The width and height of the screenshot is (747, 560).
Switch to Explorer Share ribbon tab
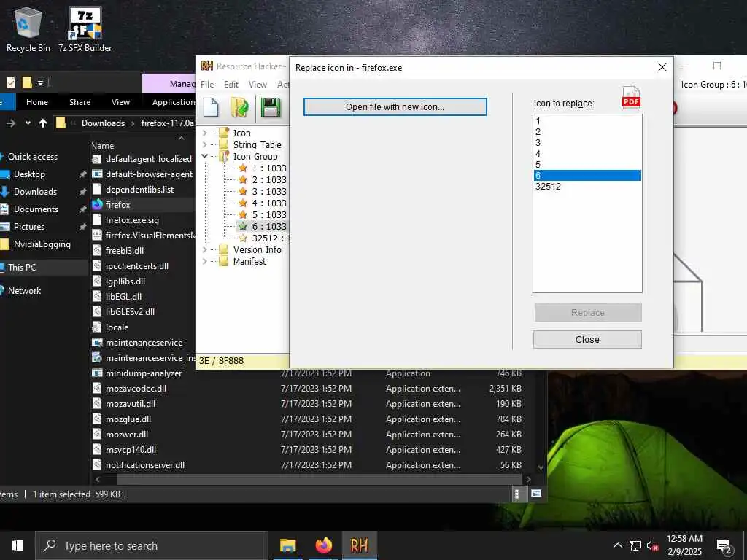coord(80,102)
